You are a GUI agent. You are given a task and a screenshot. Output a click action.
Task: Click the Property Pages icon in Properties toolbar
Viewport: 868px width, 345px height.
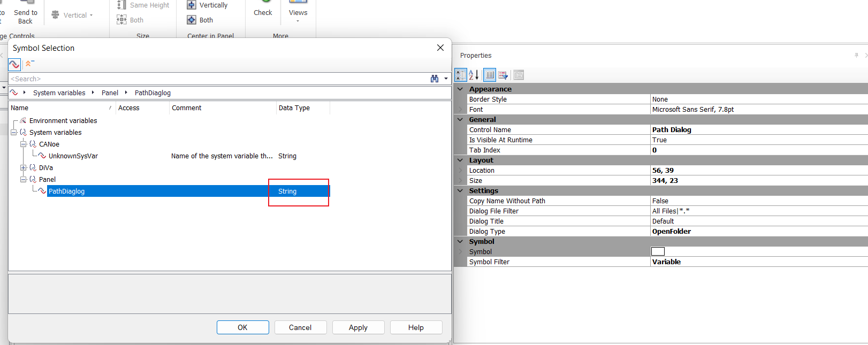pos(519,75)
